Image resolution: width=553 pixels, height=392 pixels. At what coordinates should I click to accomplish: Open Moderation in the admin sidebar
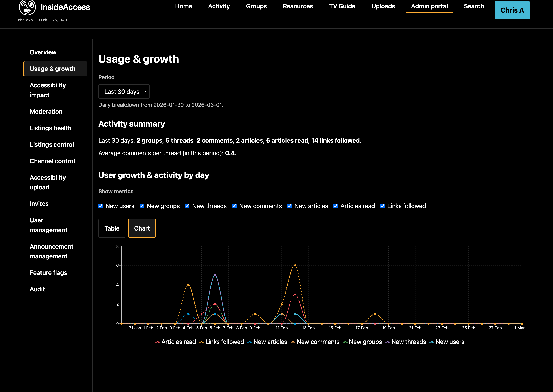(x=46, y=112)
